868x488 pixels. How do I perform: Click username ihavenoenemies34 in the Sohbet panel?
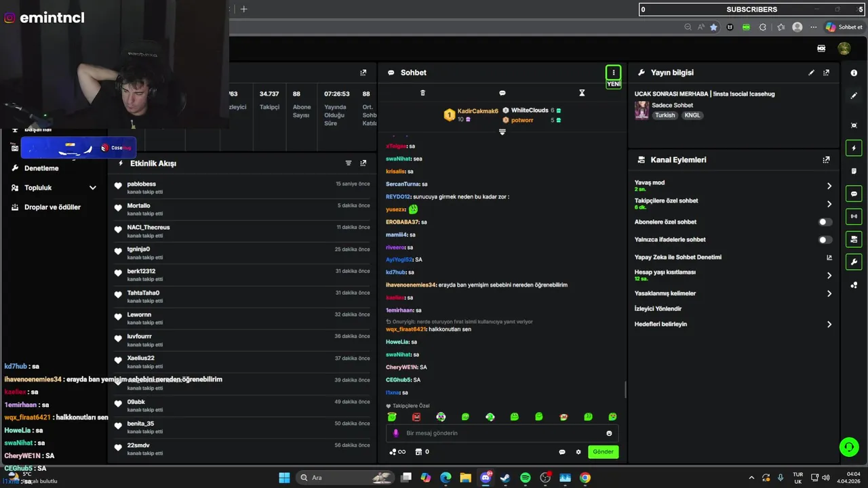coord(411,285)
